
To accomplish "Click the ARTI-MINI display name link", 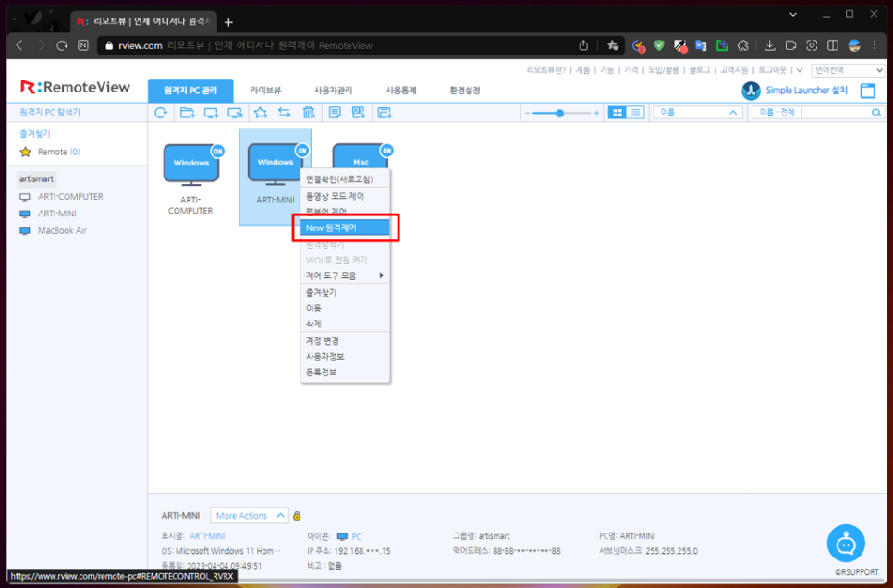I will (207, 536).
